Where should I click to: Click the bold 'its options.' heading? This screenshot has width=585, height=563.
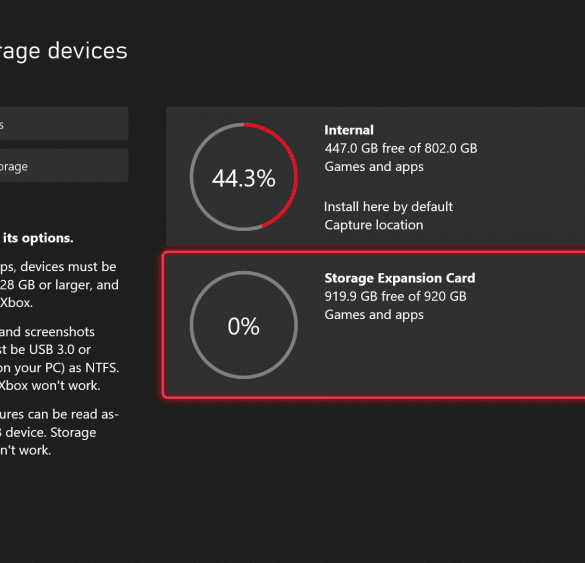click(x=38, y=238)
